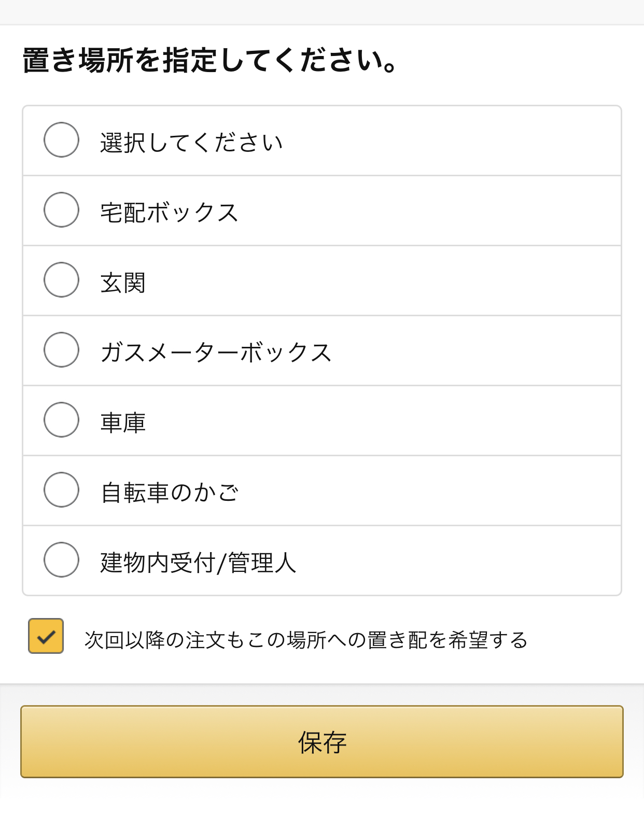Click the 宅配ボックス label text
644x814 pixels.
click(169, 213)
